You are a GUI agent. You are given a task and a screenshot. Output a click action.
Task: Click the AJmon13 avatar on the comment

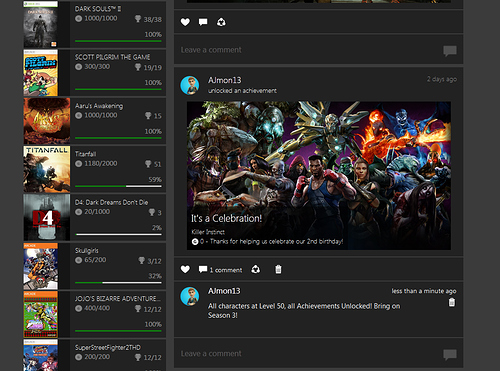coord(190,296)
